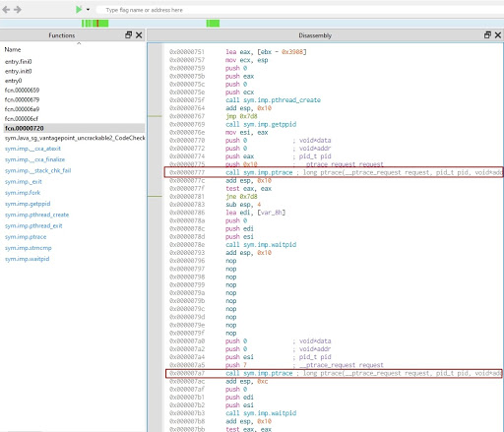This screenshot has height=432, width=504.
Task: Click address 0x00000751 in disassembly
Action: click(187, 52)
